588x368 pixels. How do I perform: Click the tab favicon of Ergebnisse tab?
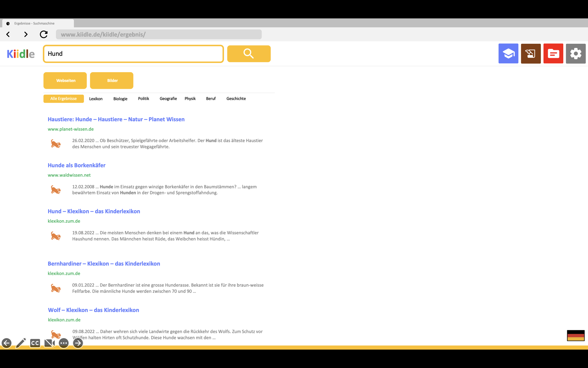8,24
